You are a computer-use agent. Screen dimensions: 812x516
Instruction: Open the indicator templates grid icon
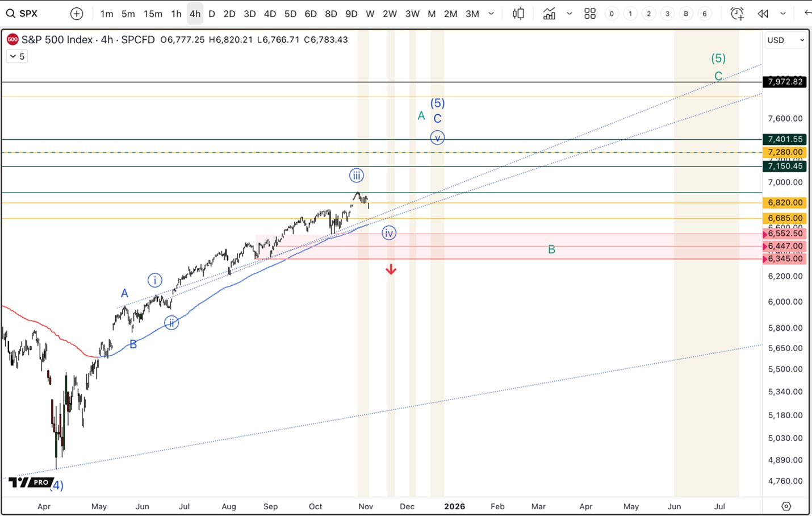(x=590, y=14)
